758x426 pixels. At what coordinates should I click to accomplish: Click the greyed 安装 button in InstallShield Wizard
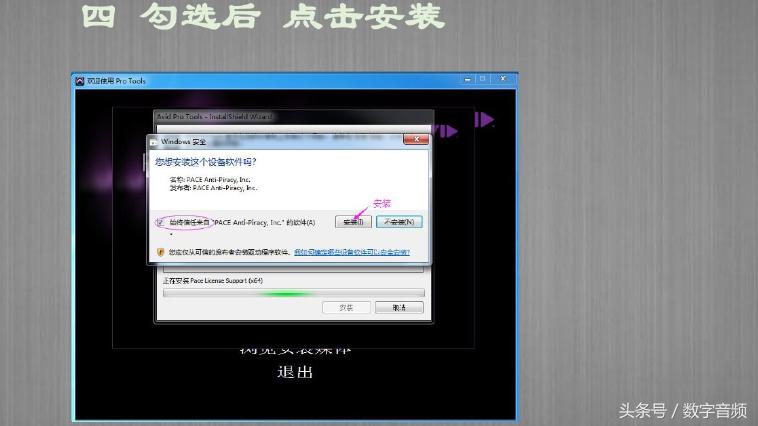click(x=346, y=308)
